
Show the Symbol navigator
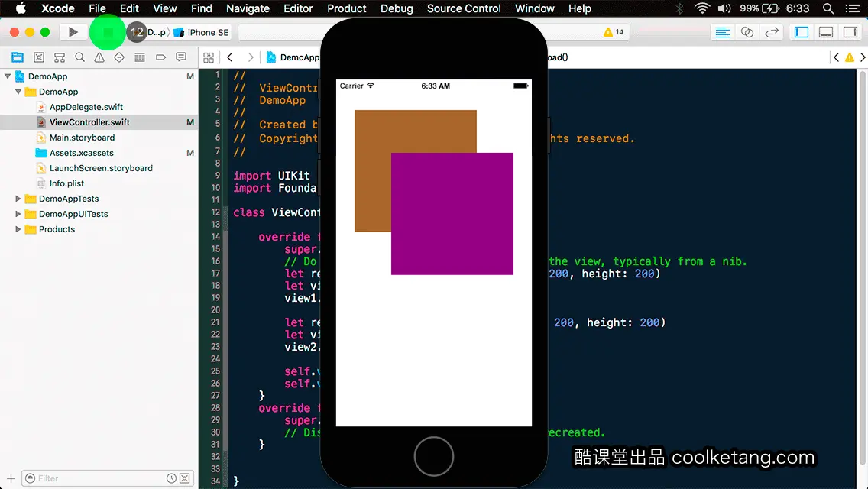(x=60, y=57)
